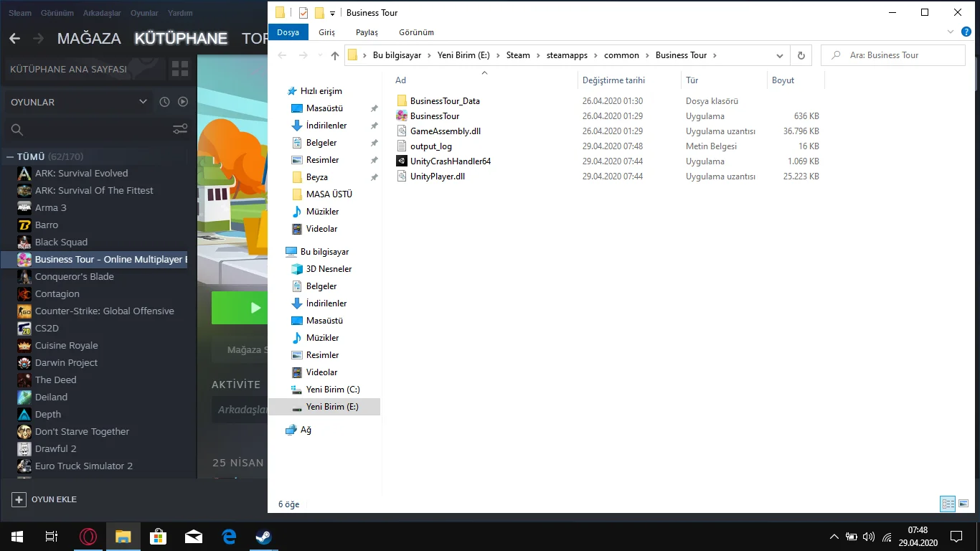Go to KÜTÜPHANE ANA SAYFASI
This screenshot has height=551, width=980.
69,70
